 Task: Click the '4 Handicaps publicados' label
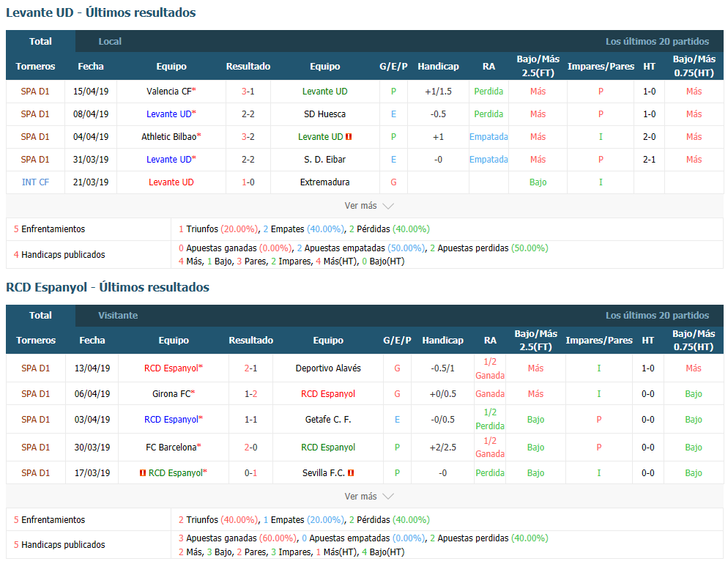coord(59,255)
